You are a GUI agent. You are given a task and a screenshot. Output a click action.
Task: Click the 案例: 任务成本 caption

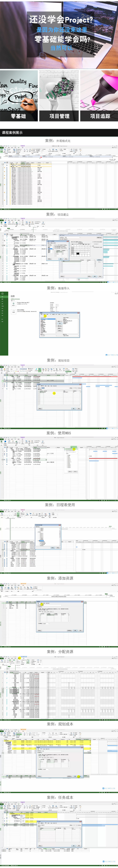tap(60, 797)
